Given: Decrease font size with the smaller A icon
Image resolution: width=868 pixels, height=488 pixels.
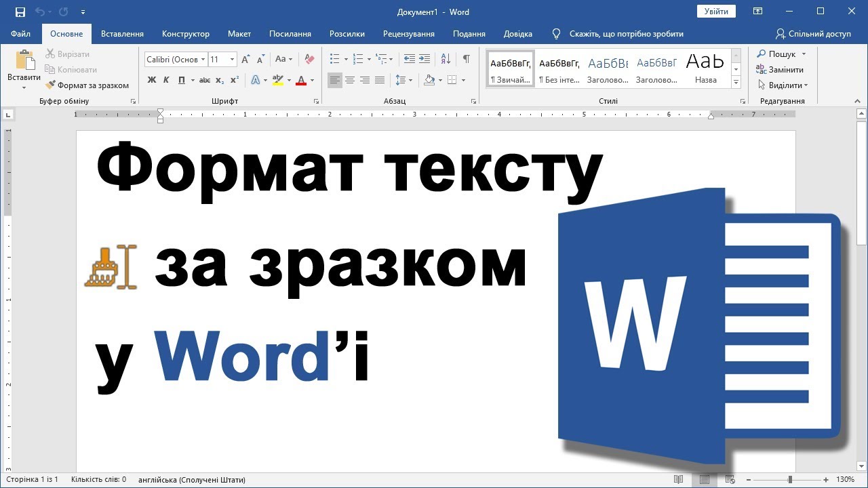Looking at the screenshot, I should tap(260, 59).
